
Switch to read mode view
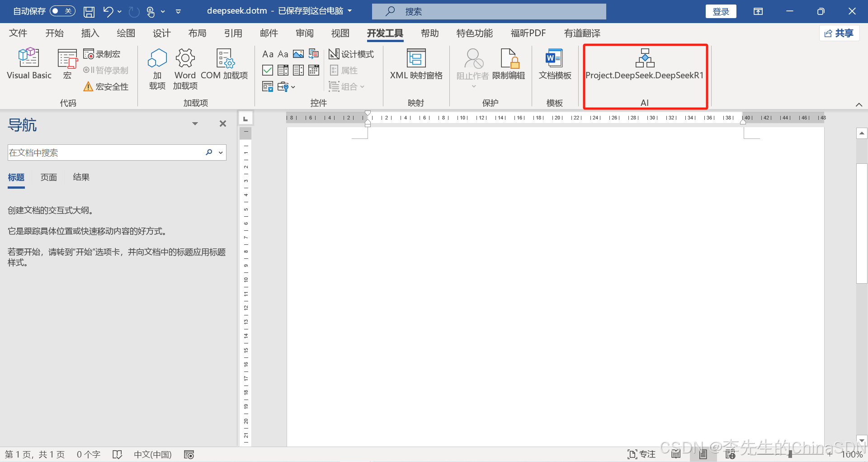pos(676,454)
